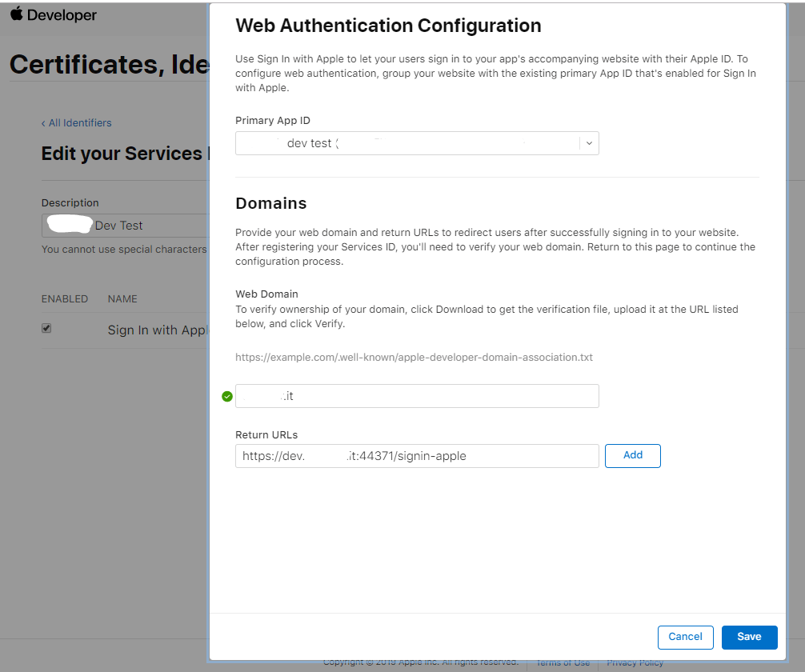The height and width of the screenshot is (672, 805).
Task: Click the Description label
Action: [70, 202]
